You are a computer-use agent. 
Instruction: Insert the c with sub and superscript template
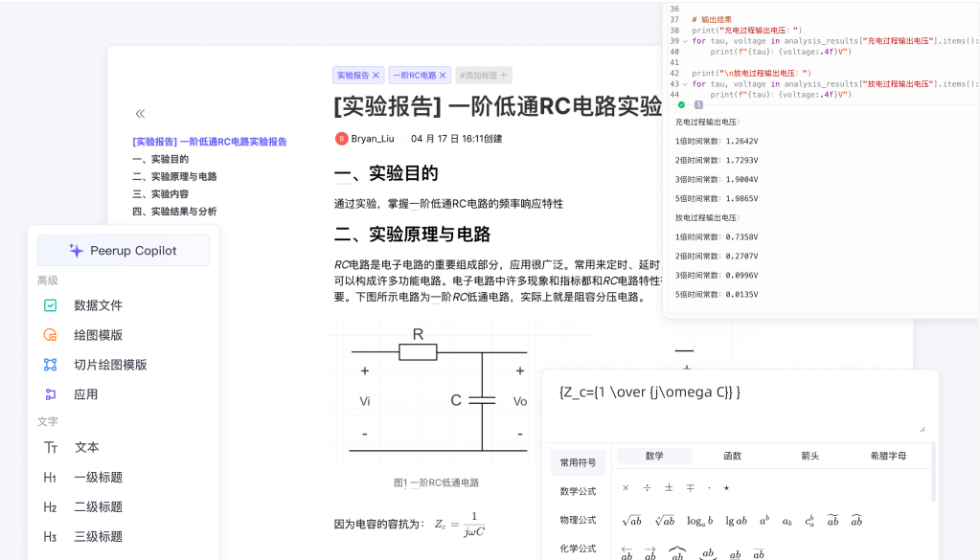[809, 521]
